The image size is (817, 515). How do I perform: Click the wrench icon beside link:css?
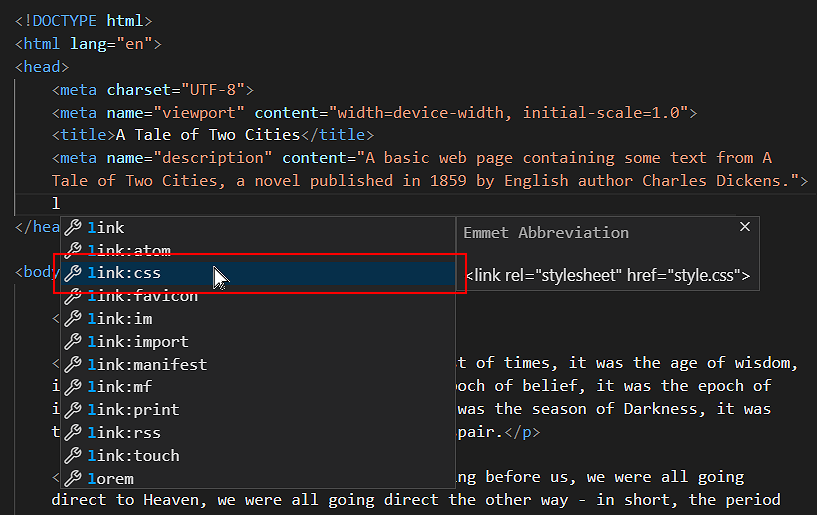tap(73, 273)
